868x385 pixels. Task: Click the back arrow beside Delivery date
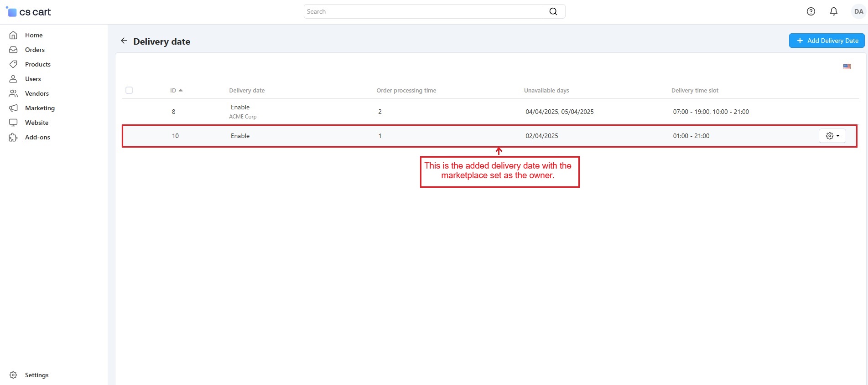click(x=124, y=41)
